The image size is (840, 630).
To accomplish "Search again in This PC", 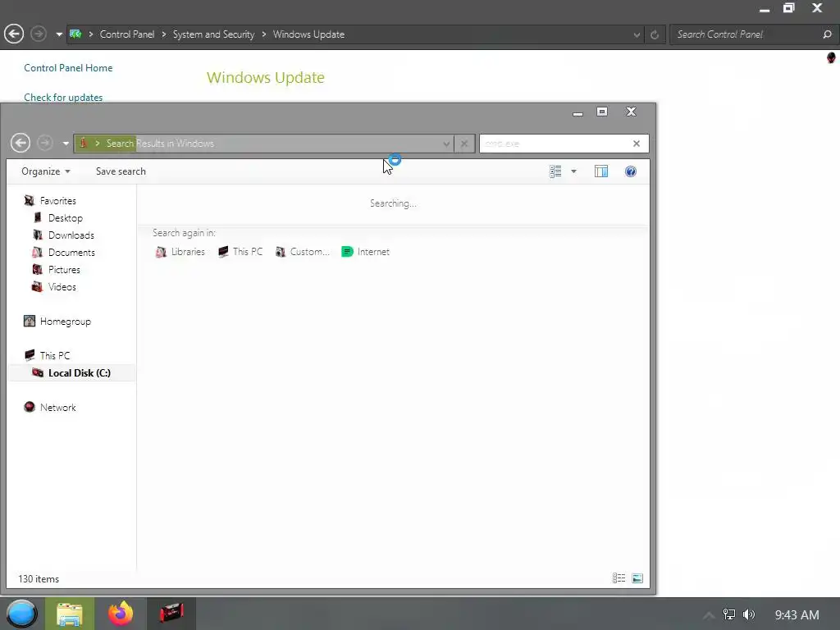I will pos(240,252).
